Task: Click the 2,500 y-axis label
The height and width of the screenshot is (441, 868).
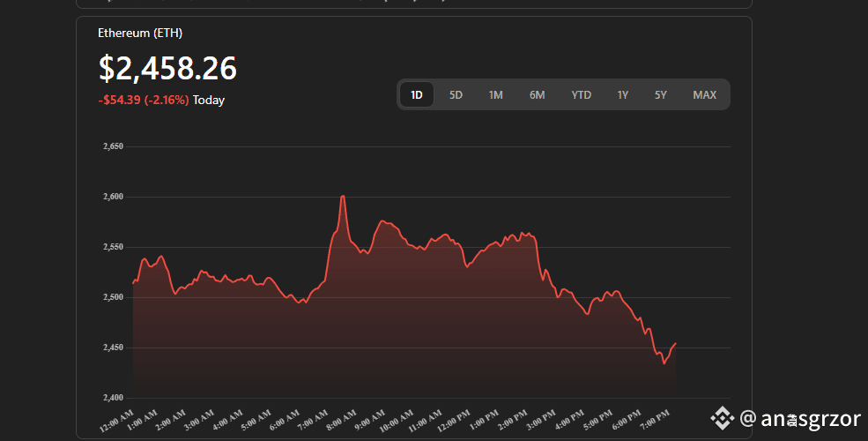Action: [113, 297]
